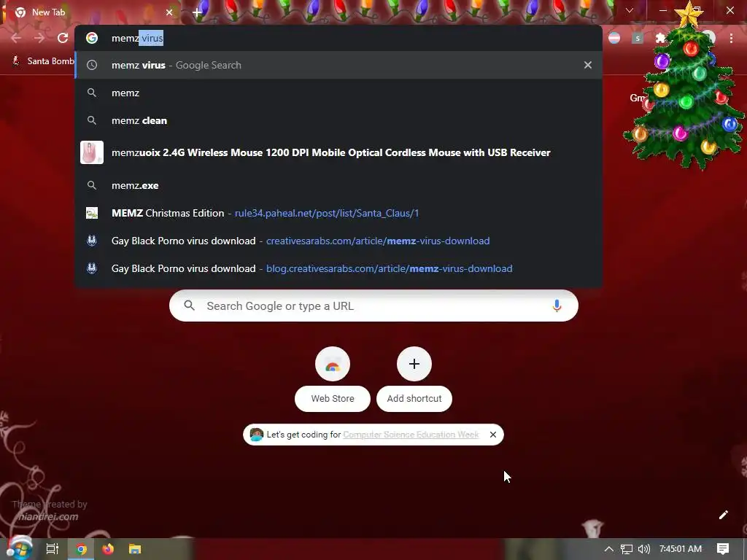Open Task View on the taskbar
This screenshot has height=560, width=747.
coord(53,549)
